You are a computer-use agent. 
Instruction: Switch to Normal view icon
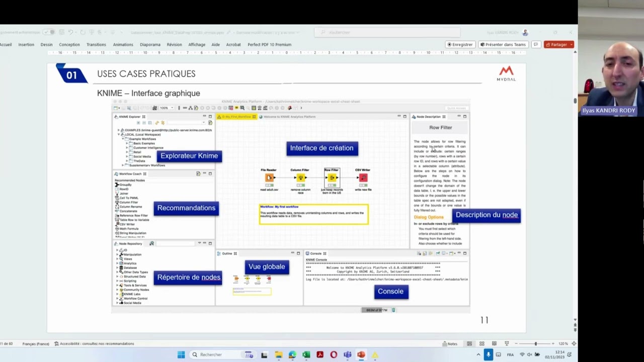[469, 344]
